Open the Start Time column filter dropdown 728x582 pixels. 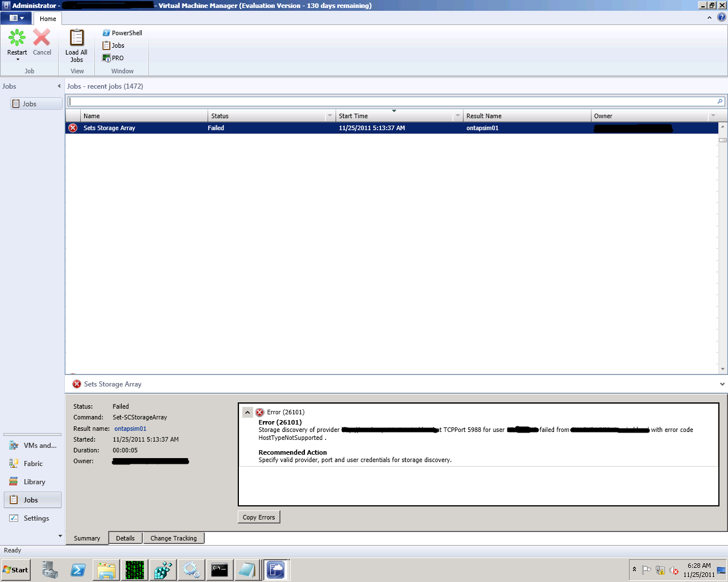pyautogui.click(x=458, y=116)
